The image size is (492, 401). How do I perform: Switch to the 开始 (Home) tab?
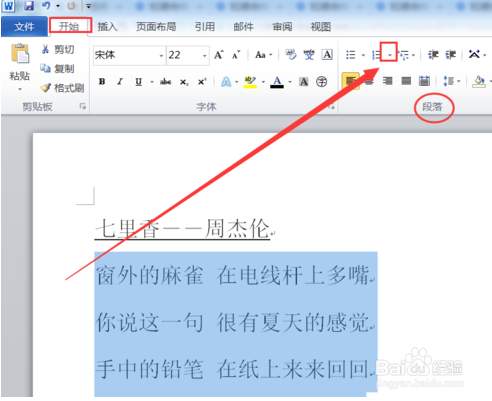pyautogui.click(x=69, y=26)
